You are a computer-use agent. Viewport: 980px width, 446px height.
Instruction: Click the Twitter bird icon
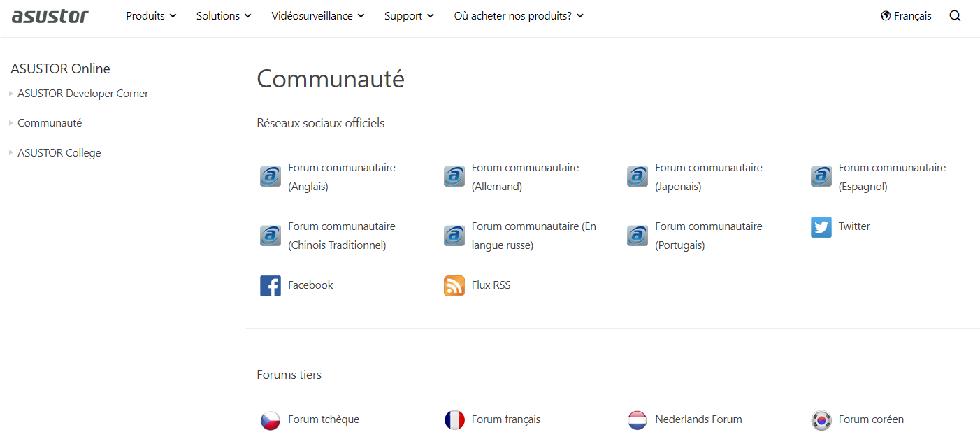[x=821, y=227]
